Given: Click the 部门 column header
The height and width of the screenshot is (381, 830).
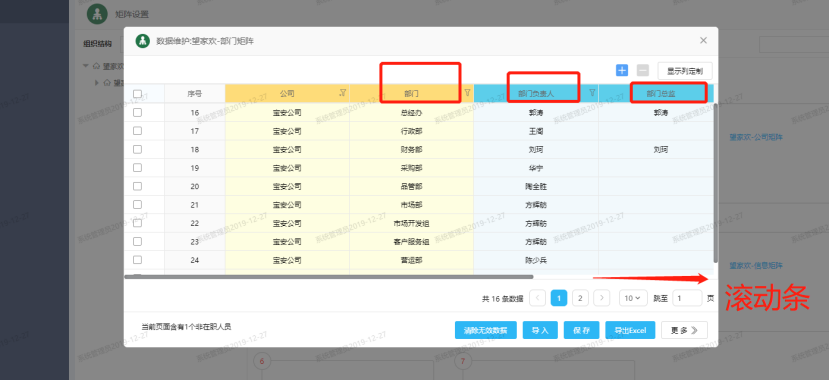Looking at the screenshot, I should (x=412, y=94).
